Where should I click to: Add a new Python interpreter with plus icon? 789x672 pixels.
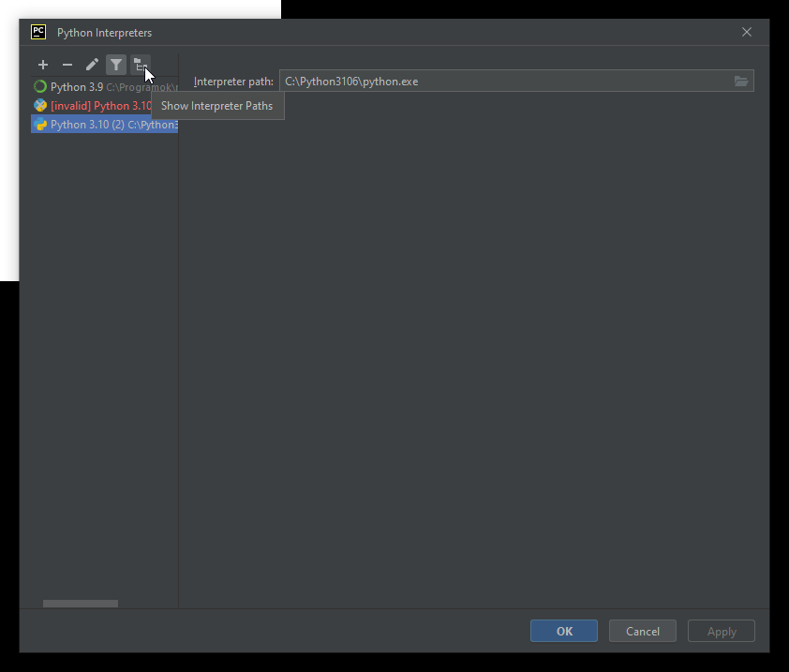click(43, 65)
